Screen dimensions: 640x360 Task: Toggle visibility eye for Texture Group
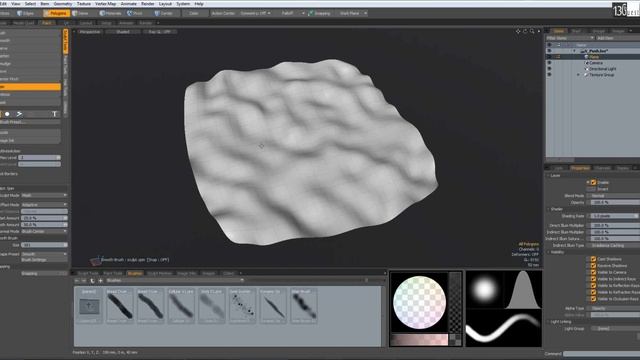[549, 75]
